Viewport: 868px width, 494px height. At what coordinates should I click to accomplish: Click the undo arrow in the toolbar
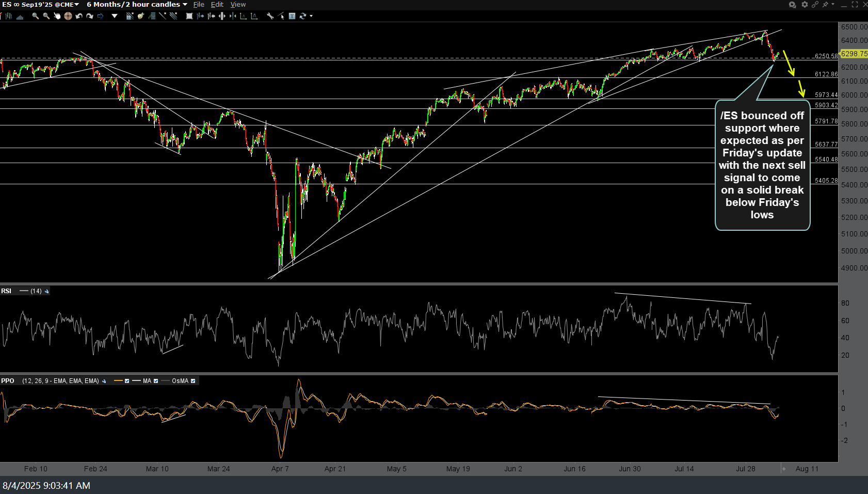click(x=78, y=16)
